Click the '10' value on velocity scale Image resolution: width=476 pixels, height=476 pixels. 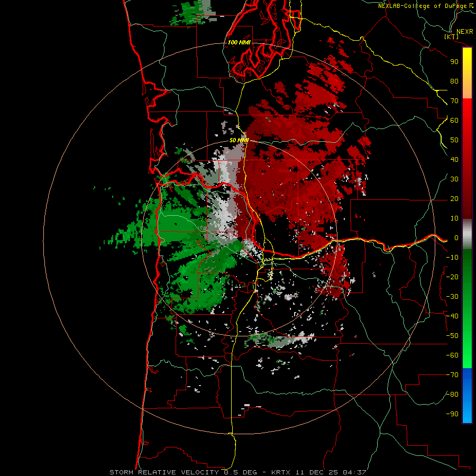(454, 218)
